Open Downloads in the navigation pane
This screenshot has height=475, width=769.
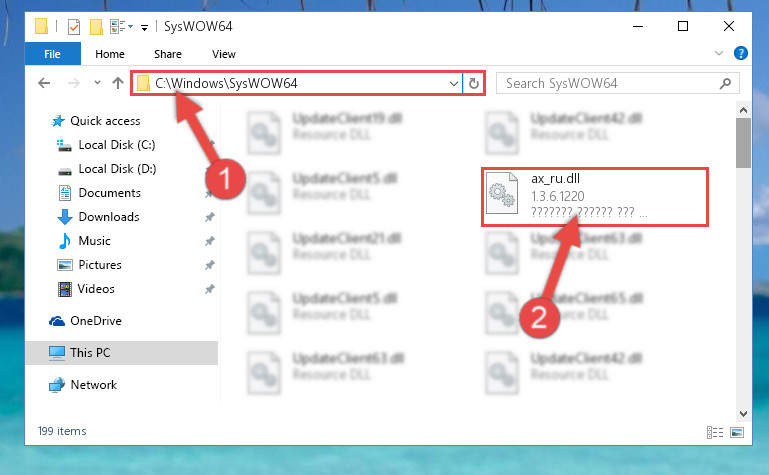[109, 217]
